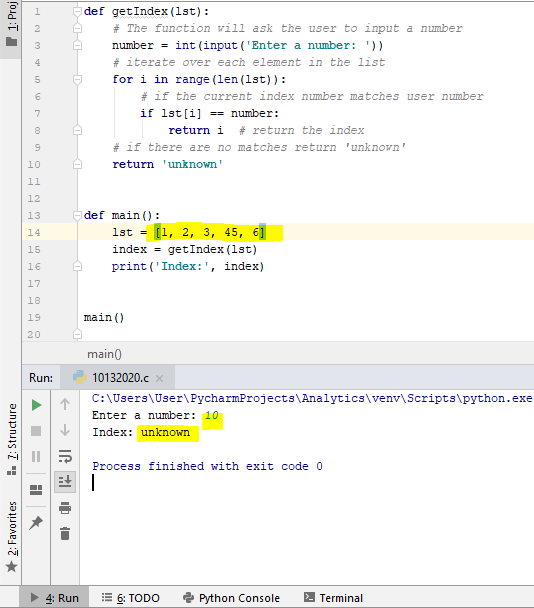Click the main() breadcrumb below the editor
The height and width of the screenshot is (608, 534).
click(x=104, y=354)
